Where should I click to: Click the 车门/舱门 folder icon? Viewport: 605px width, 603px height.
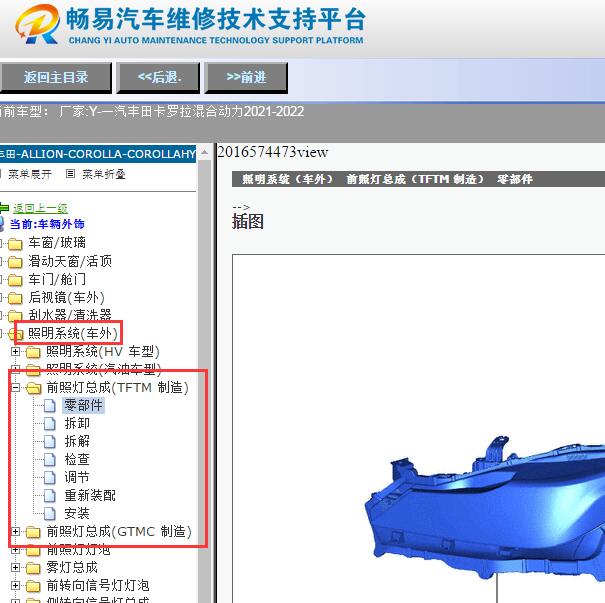pos(15,280)
